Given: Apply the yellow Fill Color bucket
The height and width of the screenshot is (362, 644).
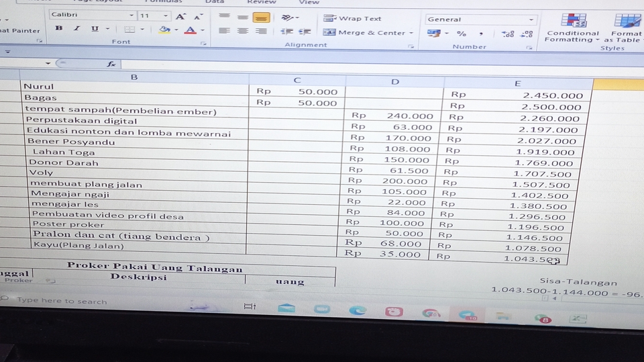Looking at the screenshot, I should coord(164,30).
